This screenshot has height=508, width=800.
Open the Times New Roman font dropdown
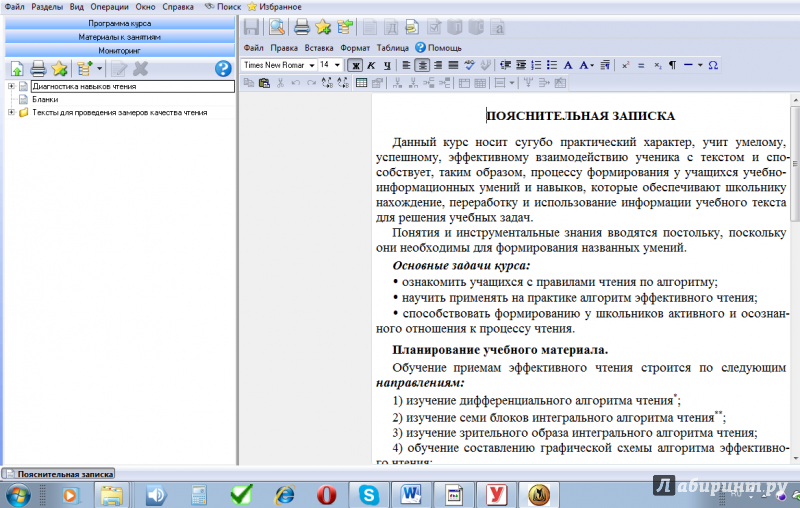(279, 65)
